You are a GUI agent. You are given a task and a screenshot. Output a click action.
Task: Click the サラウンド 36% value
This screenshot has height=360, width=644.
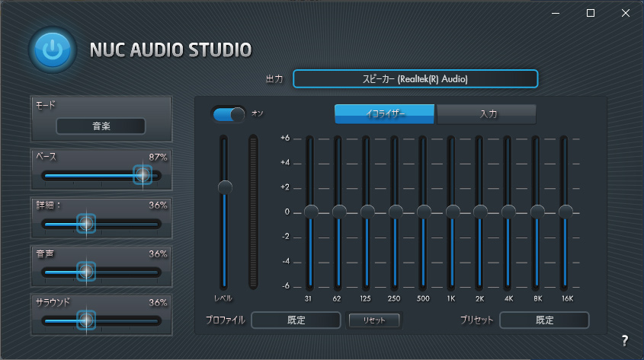[x=158, y=303]
